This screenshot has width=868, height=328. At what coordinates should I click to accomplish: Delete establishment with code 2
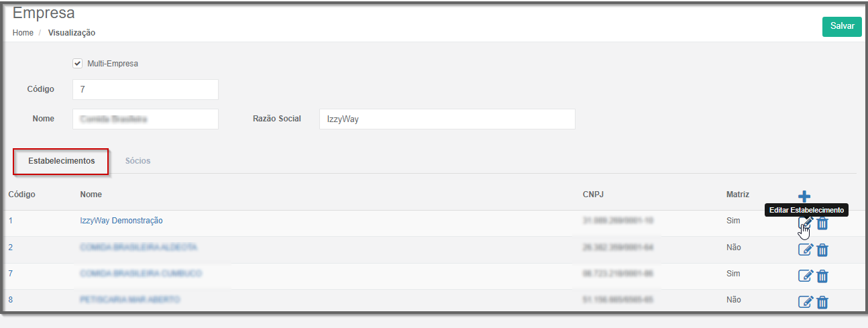[x=822, y=250]
